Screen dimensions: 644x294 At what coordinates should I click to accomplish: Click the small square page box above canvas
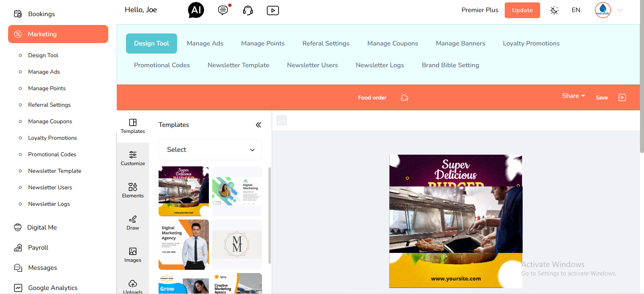282,120
